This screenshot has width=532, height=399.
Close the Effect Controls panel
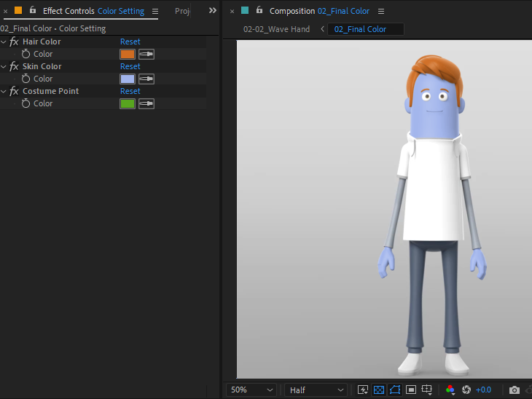[x=5, y=11]
